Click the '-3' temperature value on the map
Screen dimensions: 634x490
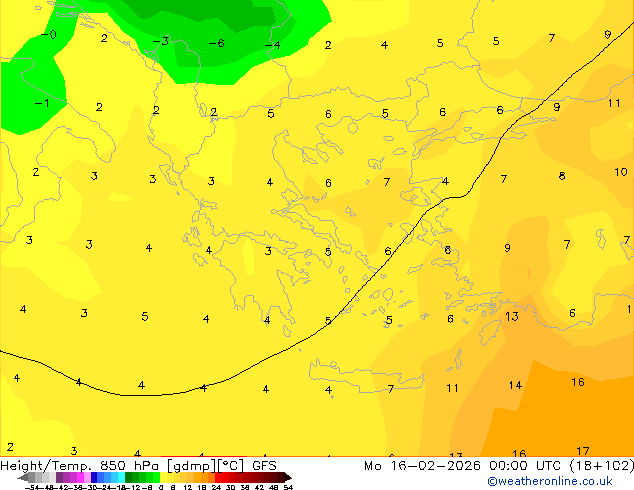click(x=161, y=41)
